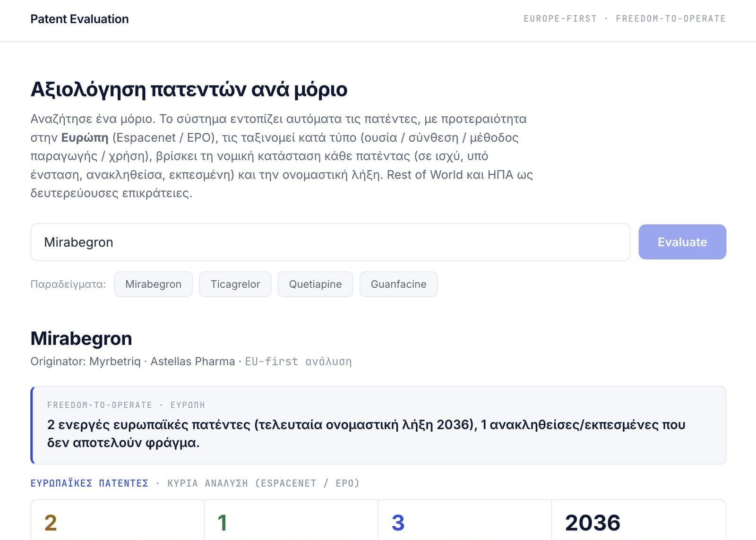Click the ΕΥΡΩΠΑΪΚΕΣ ΠΑΤΕΝΤΕΣ section label
The height and width of the screenshot is (540, 756).
pyautogui.click(x=89, y=483)
